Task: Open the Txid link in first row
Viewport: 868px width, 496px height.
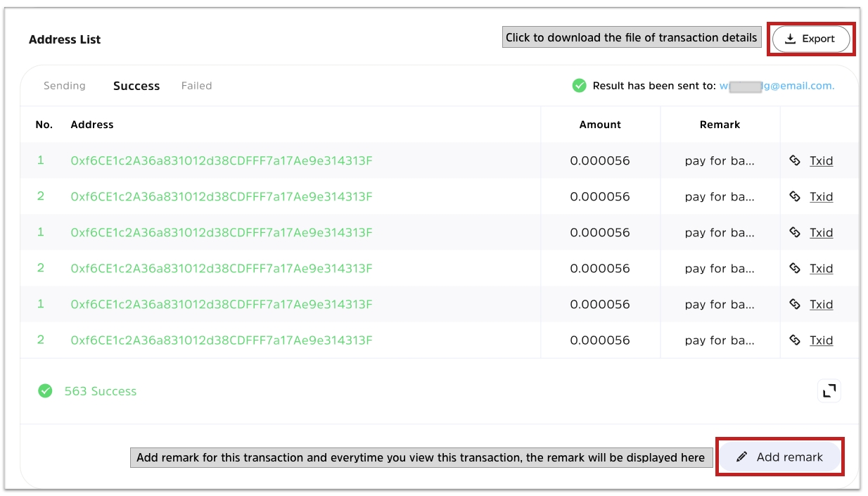Action: [821, 160]
